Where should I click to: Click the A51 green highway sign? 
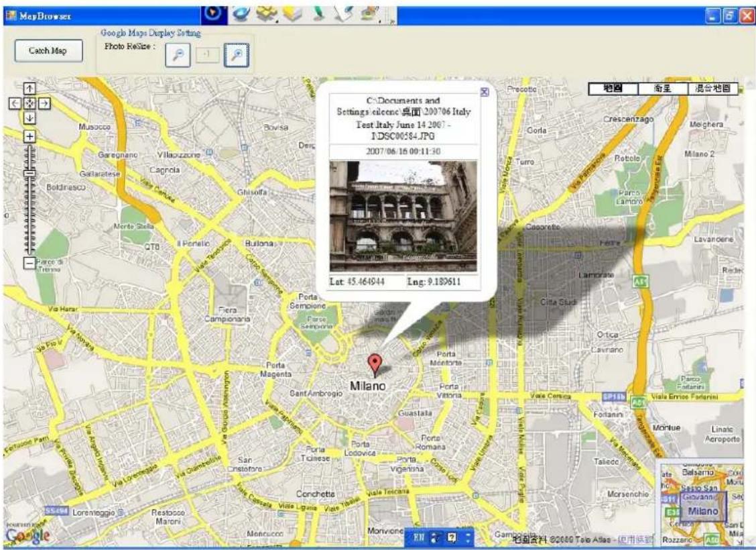tap(640, 281)
